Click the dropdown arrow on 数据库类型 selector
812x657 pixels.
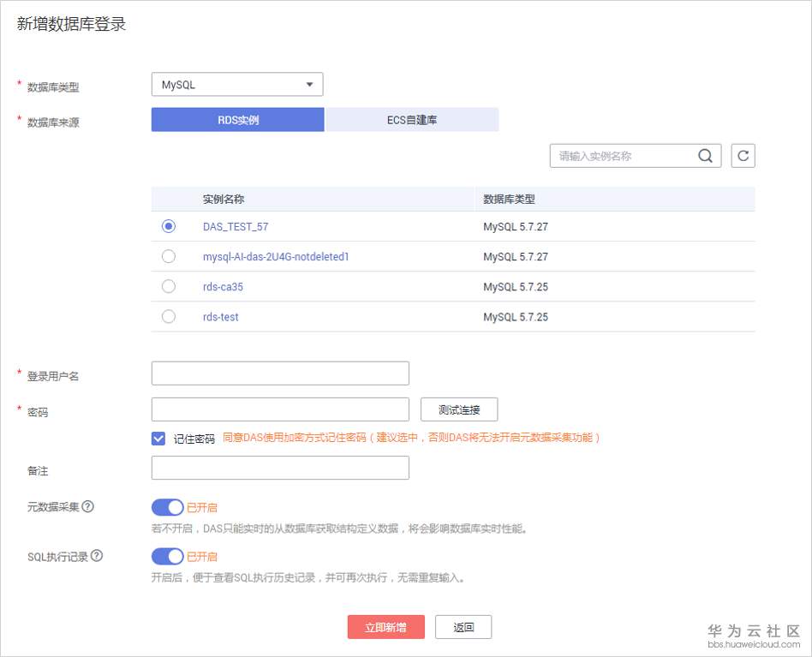312,84
